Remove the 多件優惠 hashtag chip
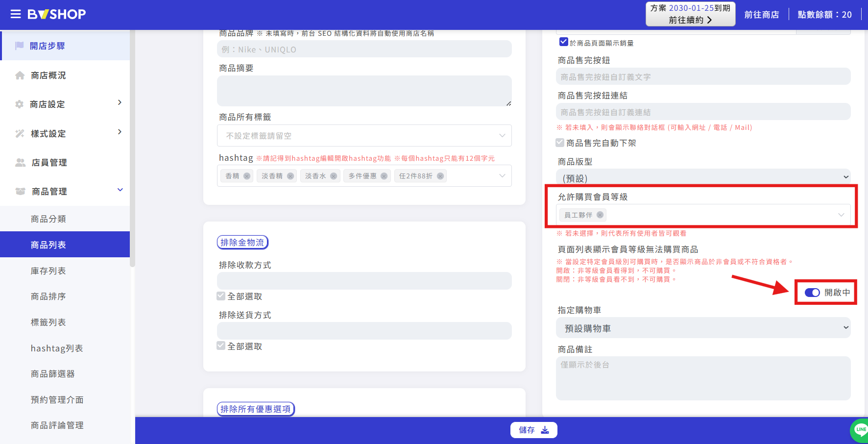This screenshot has width=868, height=444. tap(384, 176)
